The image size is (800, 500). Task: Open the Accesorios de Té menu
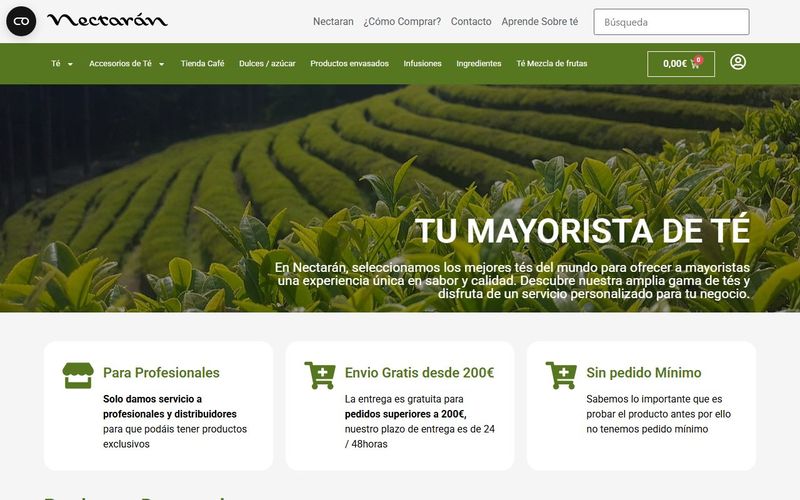[x=120, y=64]
